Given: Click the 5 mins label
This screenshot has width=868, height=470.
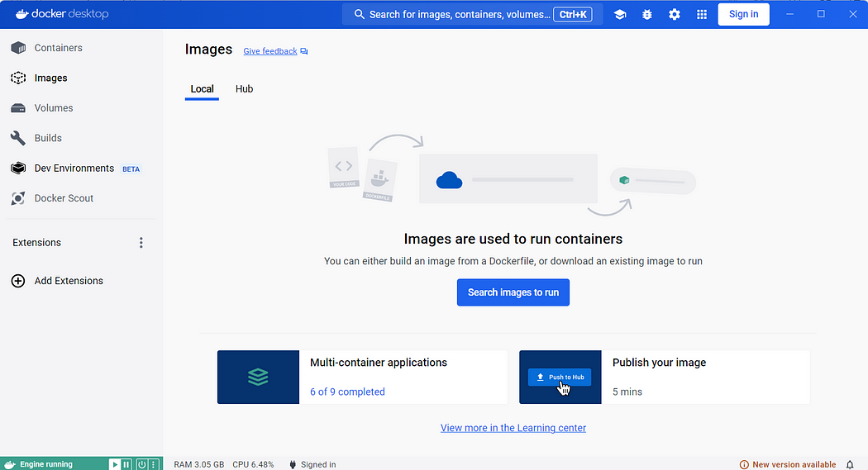Looking at the screenshot, I should 627,392.
